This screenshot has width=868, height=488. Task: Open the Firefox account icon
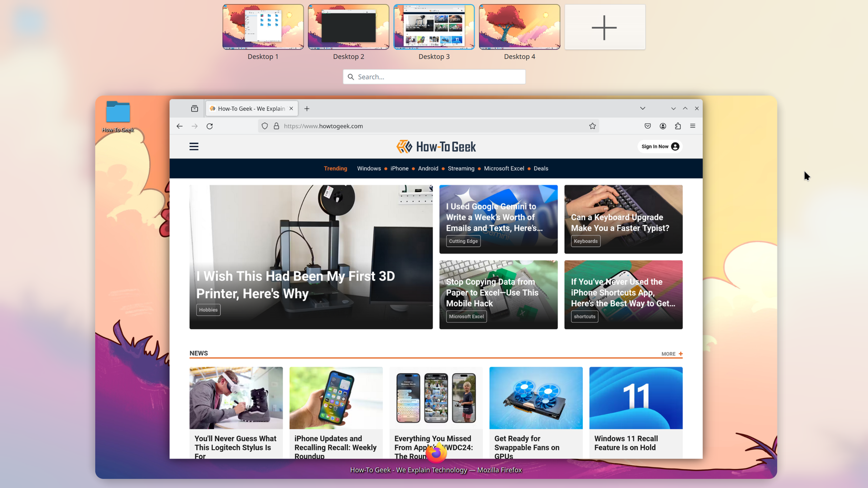(x=663, y=126)
